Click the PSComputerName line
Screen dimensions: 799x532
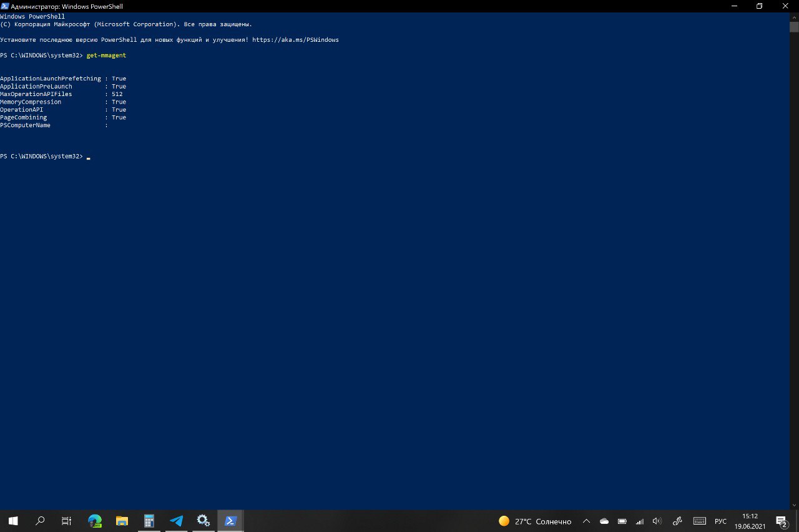(54, 125)
